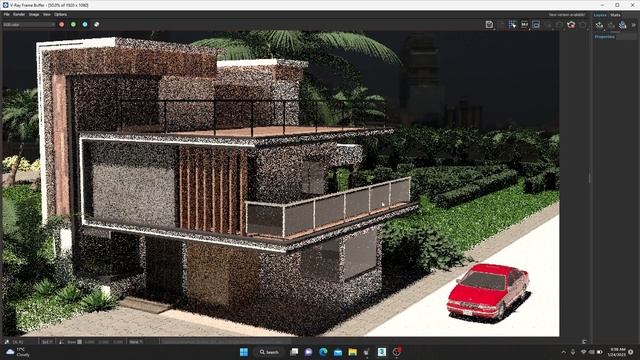Viewport: 640px width, 360px height.
Task: Click the side panel splitter handle
Action: click(x=589, y=178)
